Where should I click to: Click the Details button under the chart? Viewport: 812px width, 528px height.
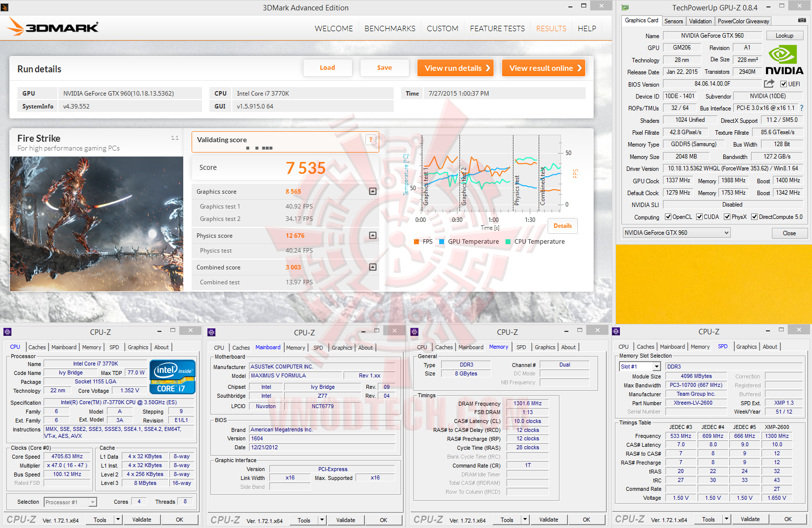tap(562, 226)
